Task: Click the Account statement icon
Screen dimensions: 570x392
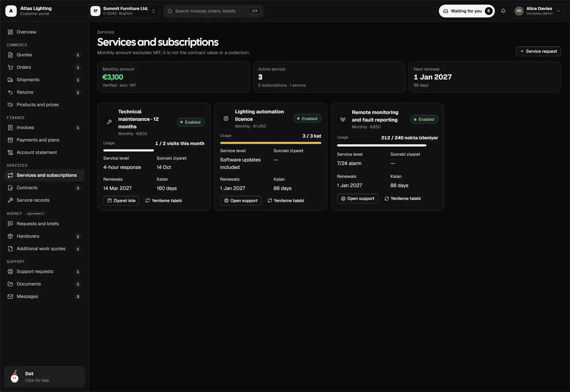Action: coord(10,153)
